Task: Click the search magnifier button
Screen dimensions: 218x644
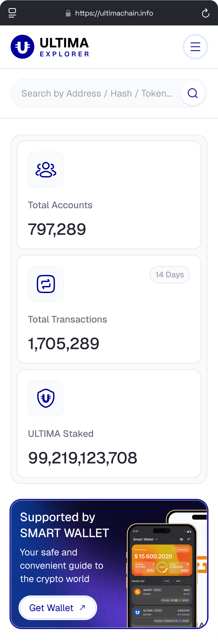Action: pyautogui.click(x=193, y=93)
